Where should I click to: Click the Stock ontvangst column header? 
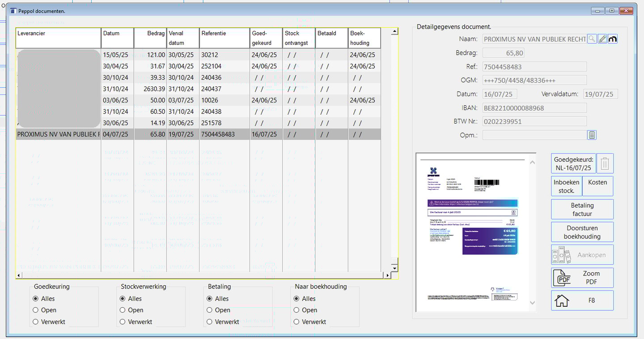[299, 38]
